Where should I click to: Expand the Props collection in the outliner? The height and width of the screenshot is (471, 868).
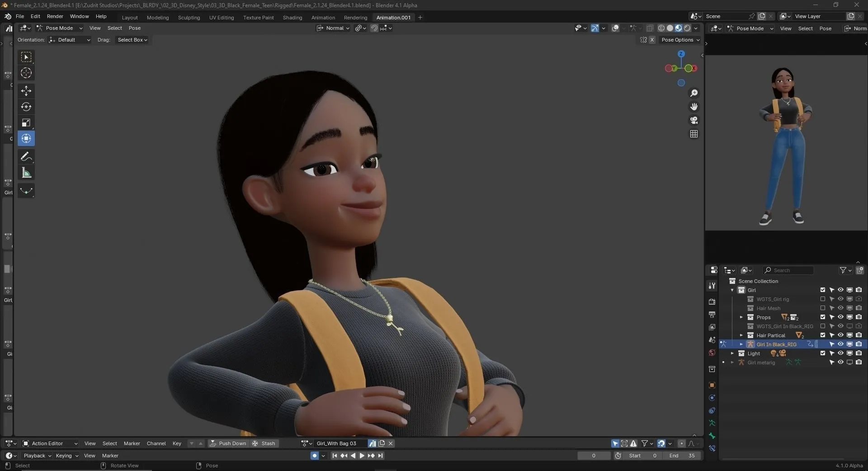click(x=741, y=317)
